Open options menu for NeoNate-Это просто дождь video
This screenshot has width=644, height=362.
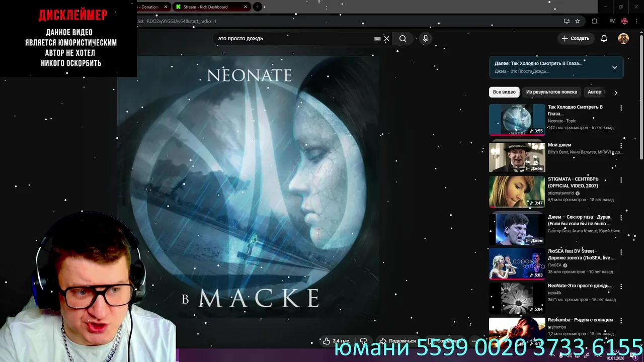point(621,286)
